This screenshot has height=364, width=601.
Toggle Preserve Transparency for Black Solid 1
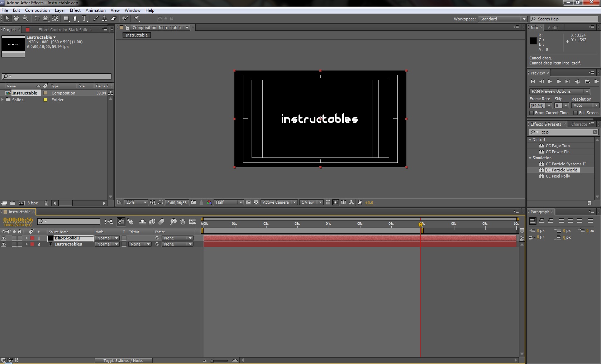click(x=124, y=238)
